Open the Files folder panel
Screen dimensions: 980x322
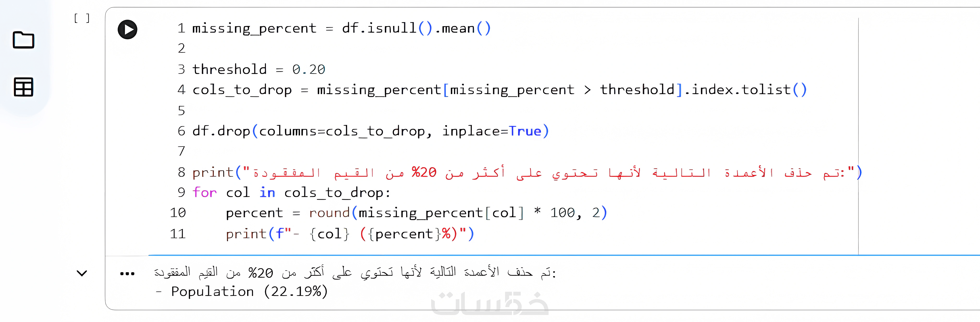pyautogui.click(x=24, y=40)
